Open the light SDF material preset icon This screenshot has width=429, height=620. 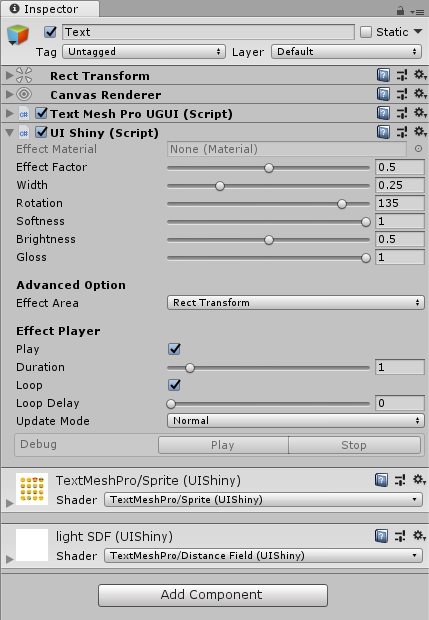click(400, 537)
